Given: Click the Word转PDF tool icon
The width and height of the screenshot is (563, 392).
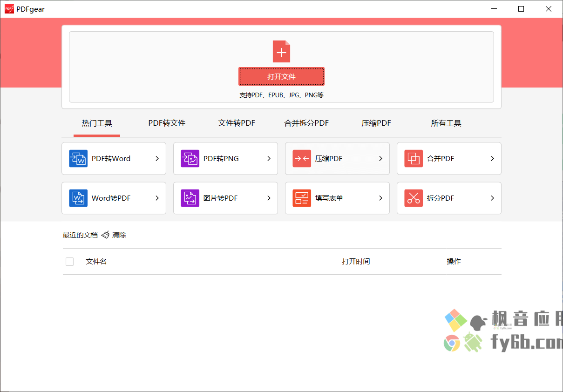Looking at the screenshot, I should click(x=78, y=198).
